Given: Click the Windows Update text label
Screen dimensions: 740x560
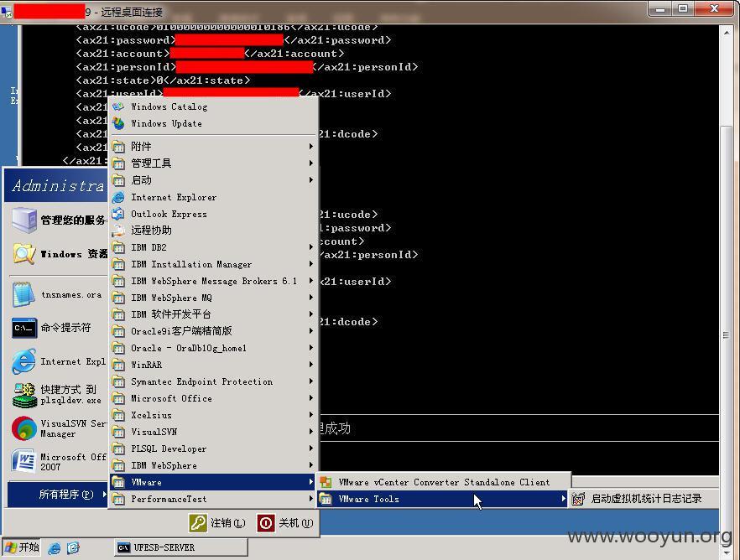Looking at the screenshot, I should [167, 123].
